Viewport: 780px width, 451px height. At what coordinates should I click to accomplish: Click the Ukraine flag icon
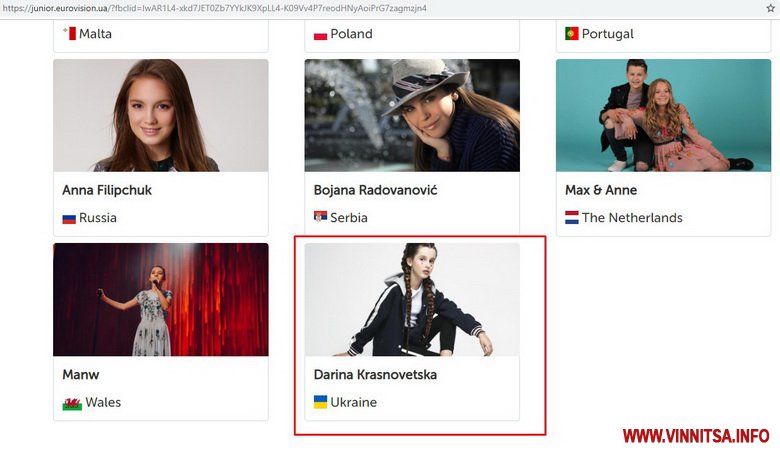tap(320, 402)
